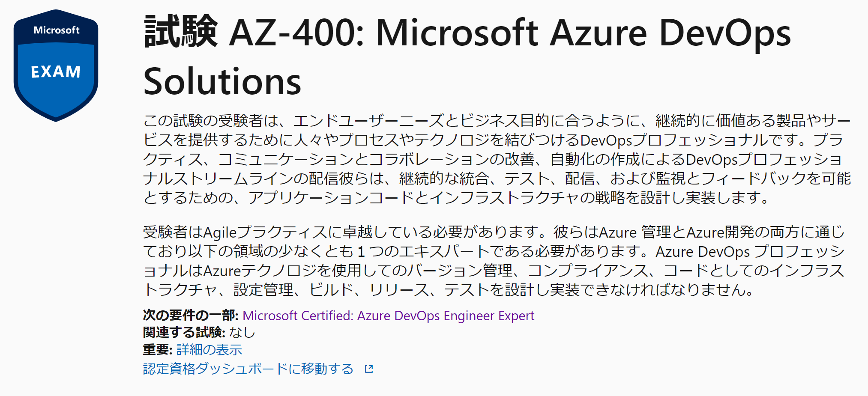868x396 pixels.
Task: Click the 'Microsoft' text on the badge
Action: [57, 30]
